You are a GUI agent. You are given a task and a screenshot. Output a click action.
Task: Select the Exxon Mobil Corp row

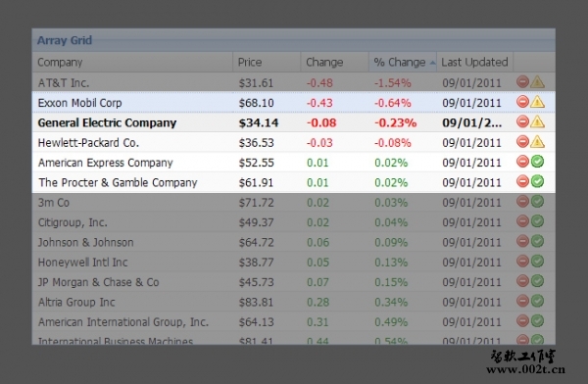click(294, 102)
